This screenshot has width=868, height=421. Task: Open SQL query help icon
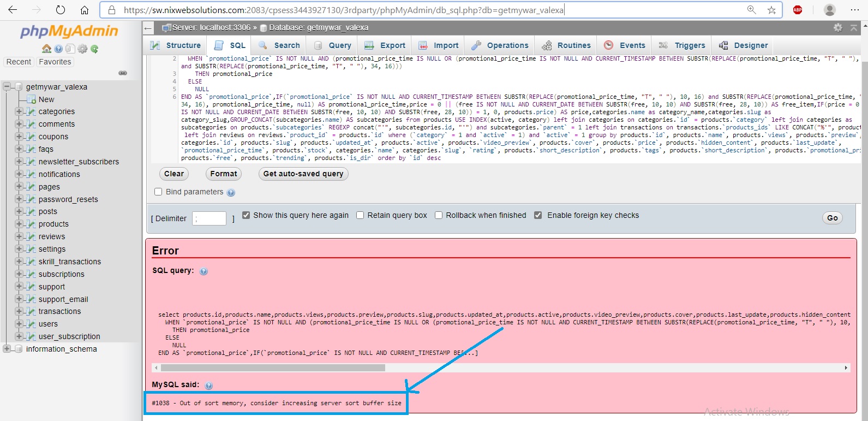click(203, 271)
